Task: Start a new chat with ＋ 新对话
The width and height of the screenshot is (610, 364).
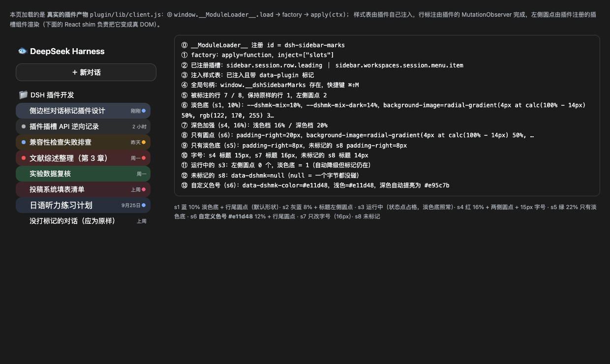Action: [86, 72]
